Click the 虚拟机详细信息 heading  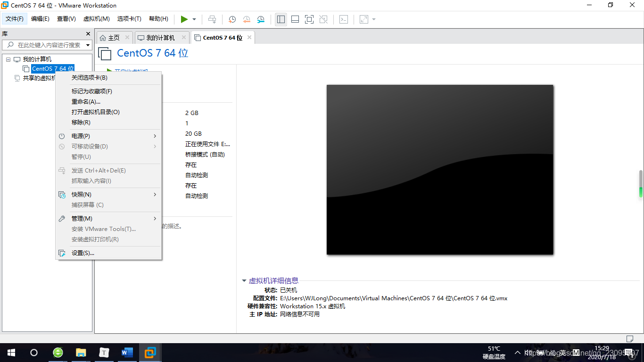coord(273,281)
